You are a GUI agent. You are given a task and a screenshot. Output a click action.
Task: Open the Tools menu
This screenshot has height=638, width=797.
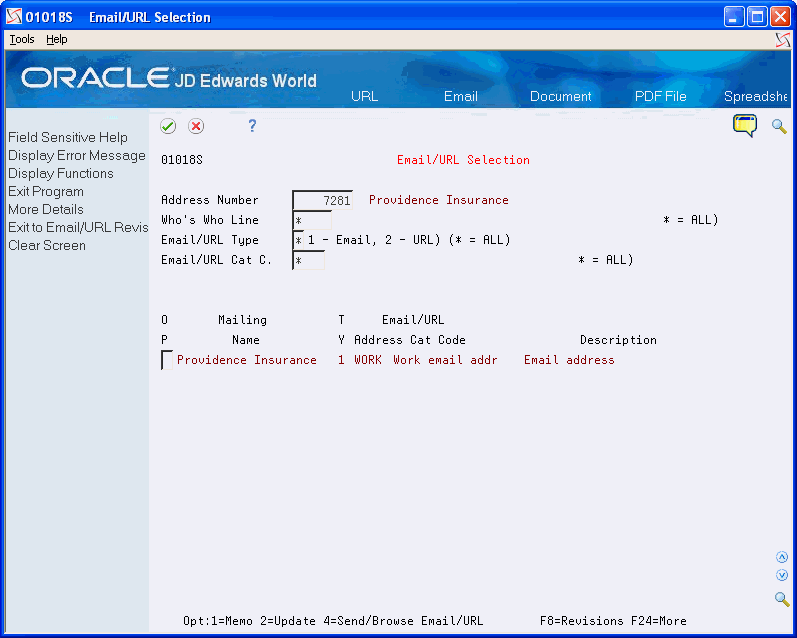coord(22,39)
